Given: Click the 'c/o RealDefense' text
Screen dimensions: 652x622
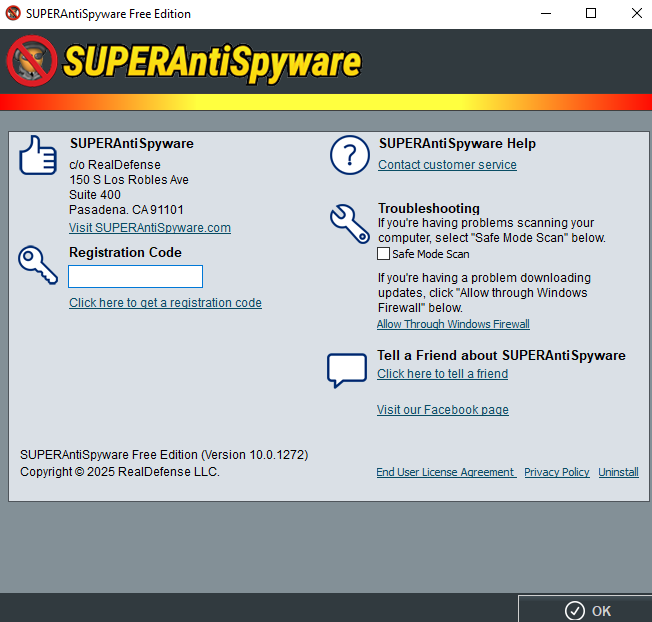Looking at the screenshot, I should pos(115,165).
